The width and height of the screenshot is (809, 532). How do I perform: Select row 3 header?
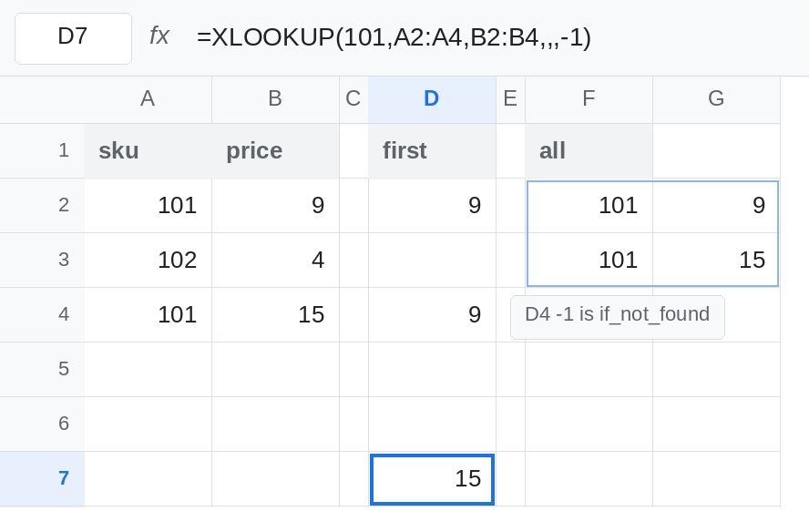pyautogui.click(x=42, y=260)
